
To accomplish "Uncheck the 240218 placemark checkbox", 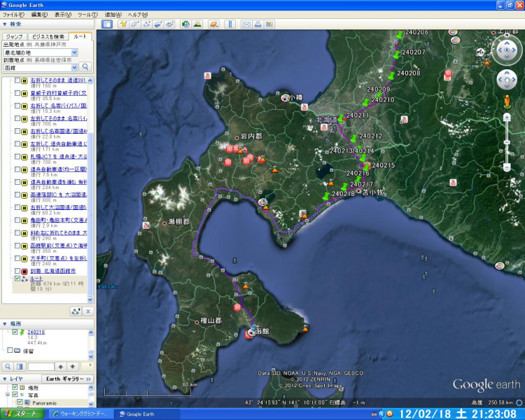I will pyautogui.click(x=15, y=332).
